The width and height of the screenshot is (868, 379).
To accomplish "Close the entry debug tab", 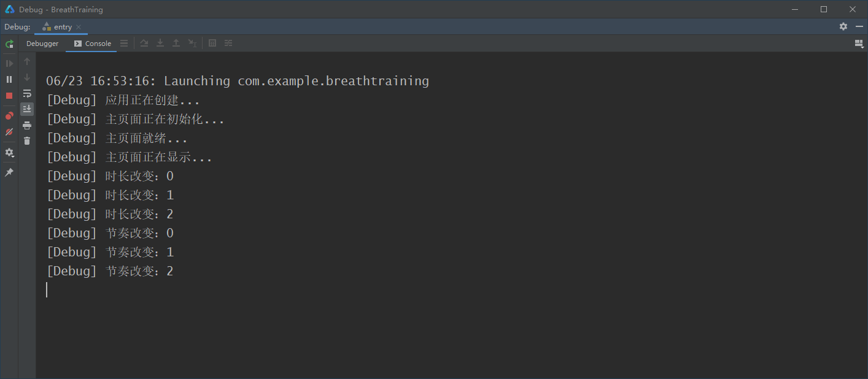I will [x=80, y=27].
